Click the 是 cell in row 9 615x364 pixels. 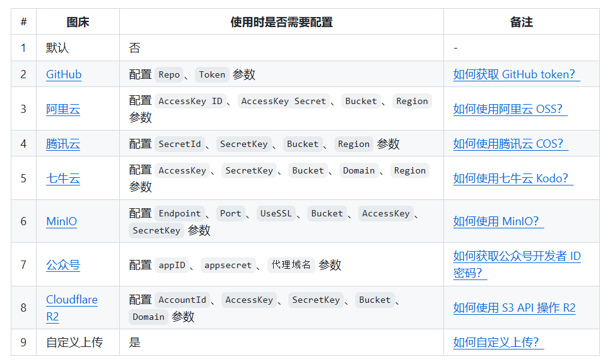(281, 343)
